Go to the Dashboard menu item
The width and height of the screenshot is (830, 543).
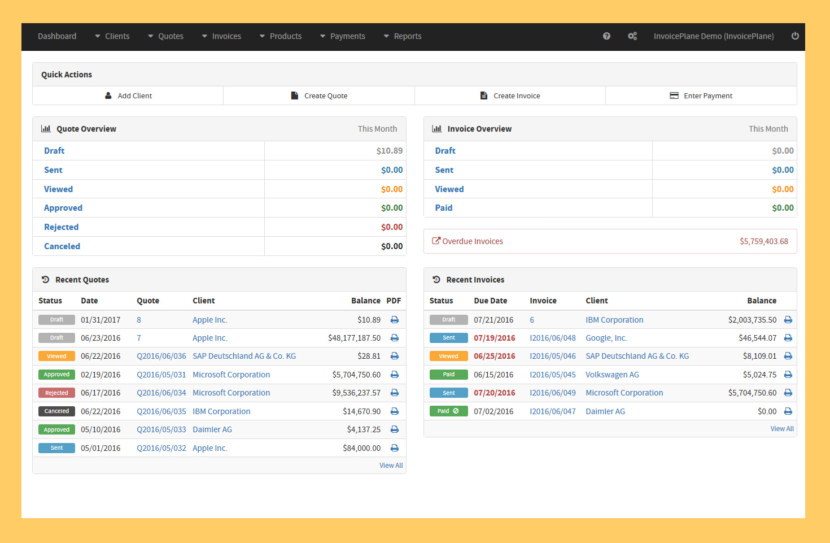57,36
